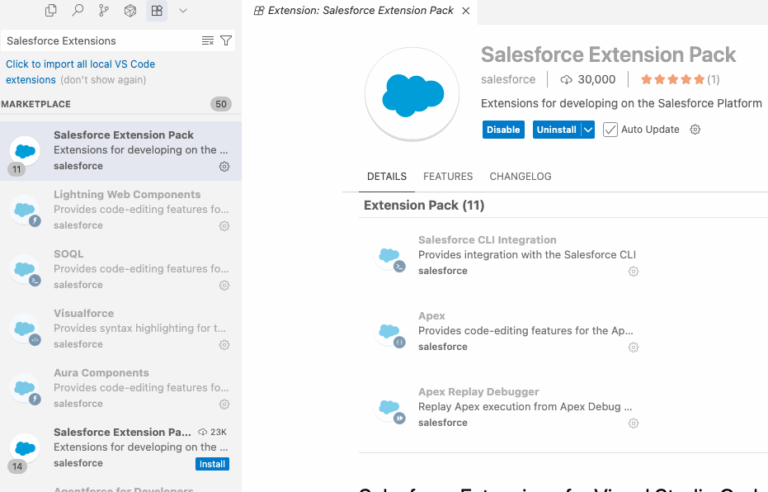The height and width of the screenshot is (492, 768).
Task: Open the Explorer view icon
Action: [x=51, y=10]
